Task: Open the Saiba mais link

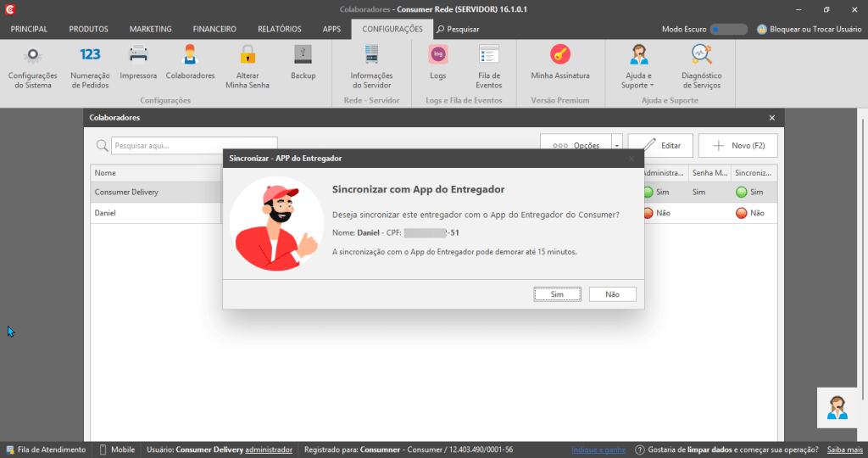Action: [845, 450]
